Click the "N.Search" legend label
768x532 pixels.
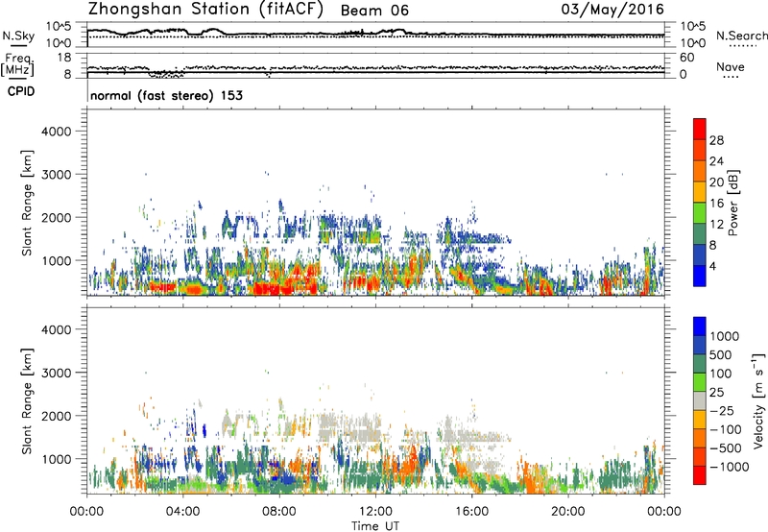[x=741, y=36]
